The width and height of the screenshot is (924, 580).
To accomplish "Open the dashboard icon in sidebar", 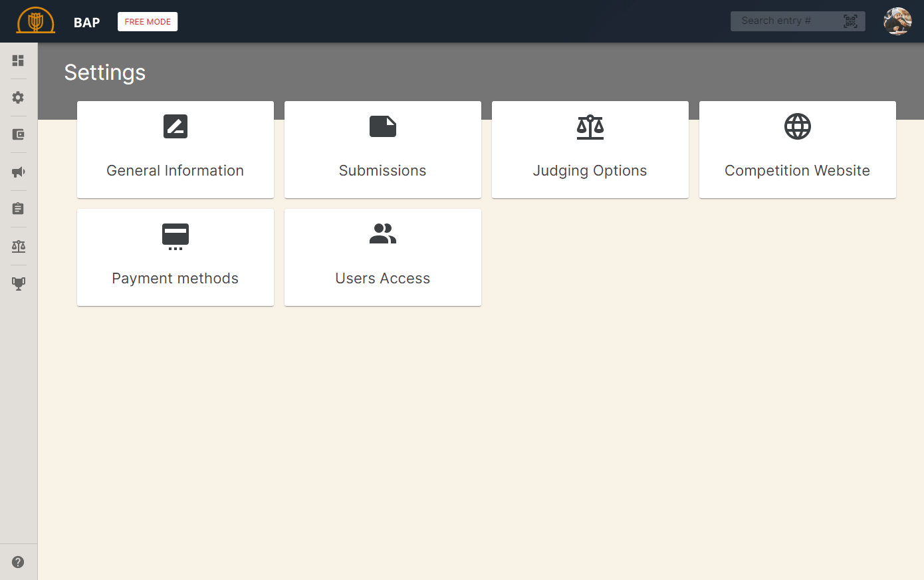I will [x=18, y=61].
